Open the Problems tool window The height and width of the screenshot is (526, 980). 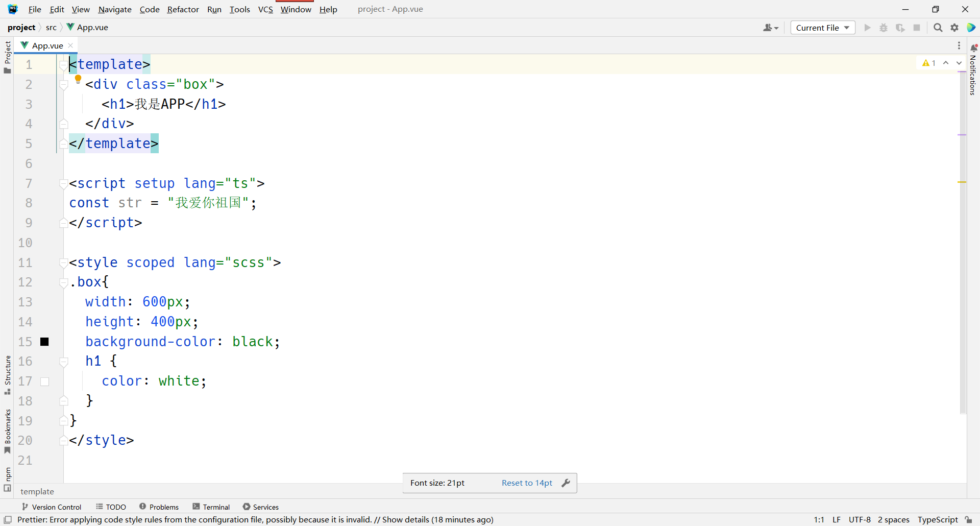159,507
